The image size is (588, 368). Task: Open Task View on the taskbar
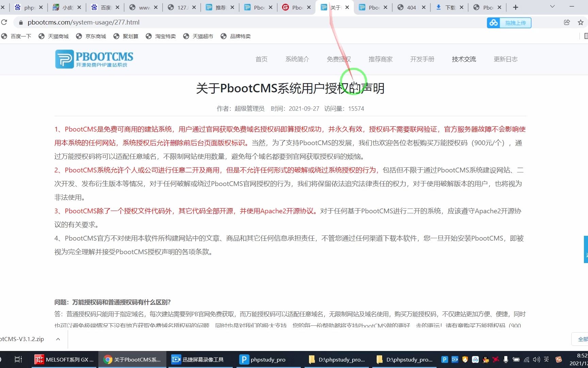coord(18,359)
